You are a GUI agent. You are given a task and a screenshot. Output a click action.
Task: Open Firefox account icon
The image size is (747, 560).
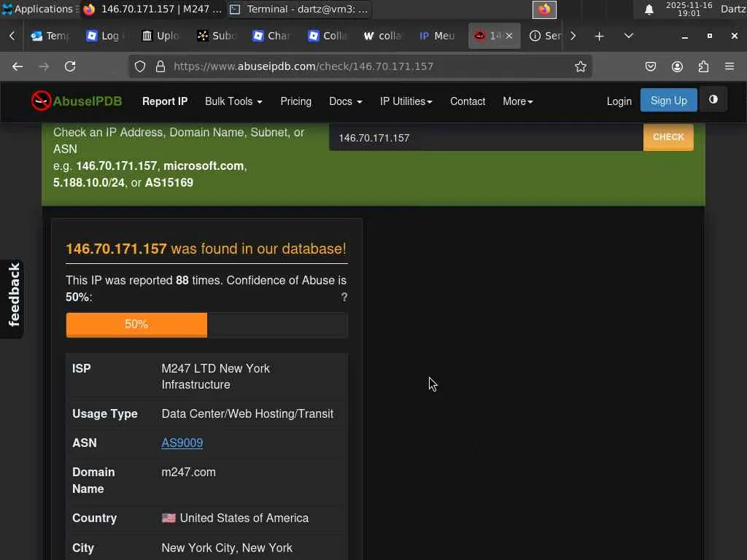pos(677,66)
